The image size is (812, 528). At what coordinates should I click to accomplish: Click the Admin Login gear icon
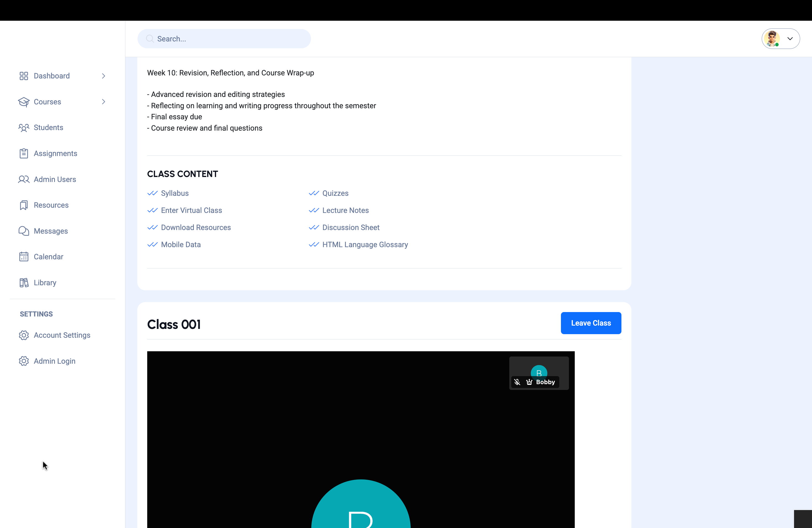[23, 361]
